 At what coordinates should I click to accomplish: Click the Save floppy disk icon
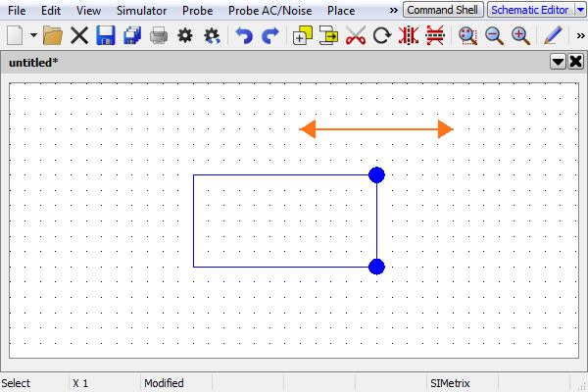pos(106,36)
